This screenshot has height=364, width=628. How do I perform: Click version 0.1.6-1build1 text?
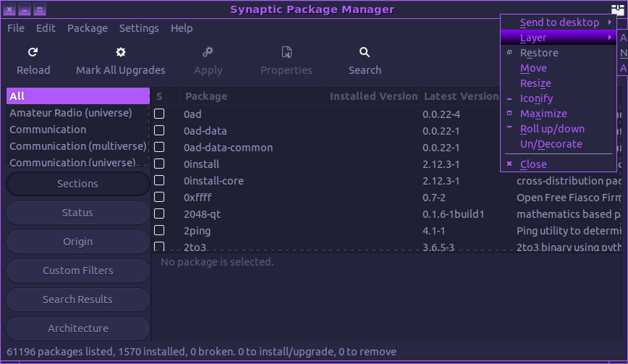[453, 214]
